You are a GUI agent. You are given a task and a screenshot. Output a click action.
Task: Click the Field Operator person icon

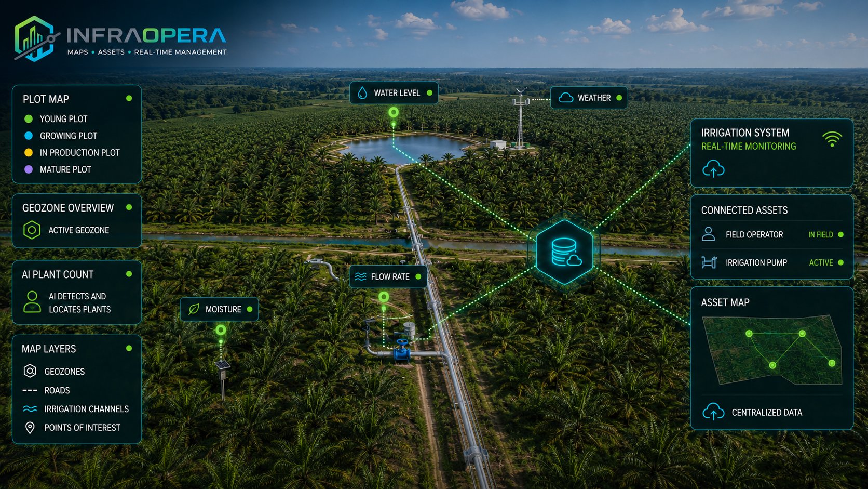tap(709, 234)
